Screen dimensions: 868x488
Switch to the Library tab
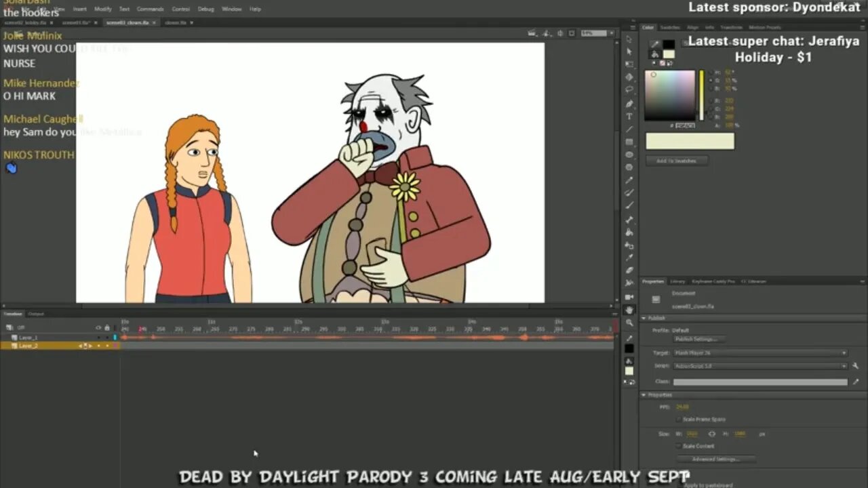point(677,281)
